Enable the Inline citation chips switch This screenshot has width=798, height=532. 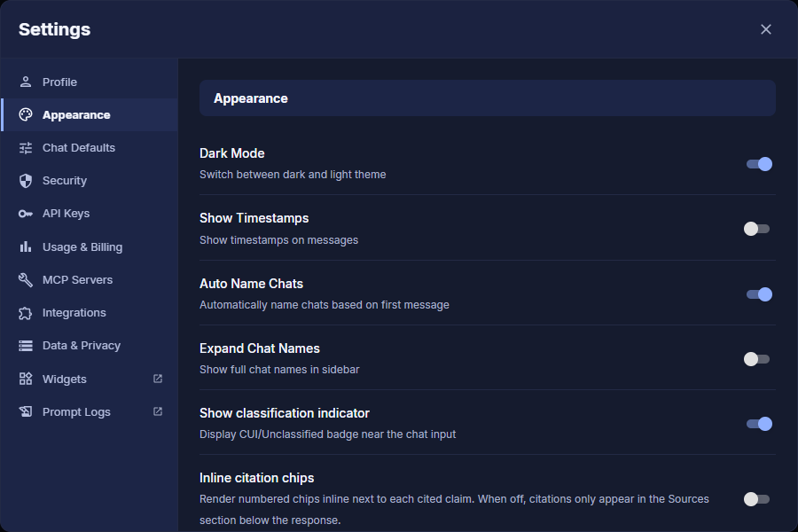[x=757, y=499]
